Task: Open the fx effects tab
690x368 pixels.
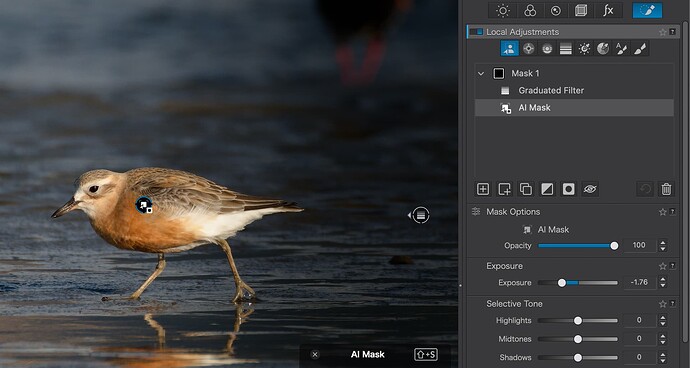Action: (x=608, y=11)
